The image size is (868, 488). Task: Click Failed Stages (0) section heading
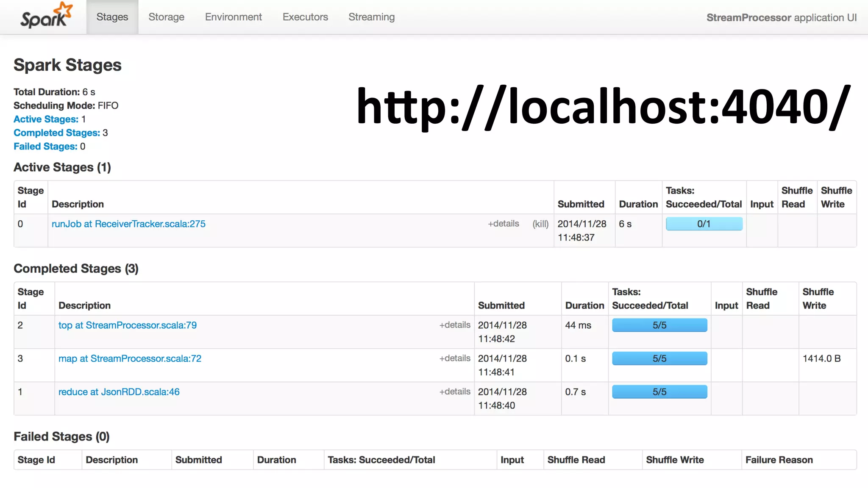(61, 436)
